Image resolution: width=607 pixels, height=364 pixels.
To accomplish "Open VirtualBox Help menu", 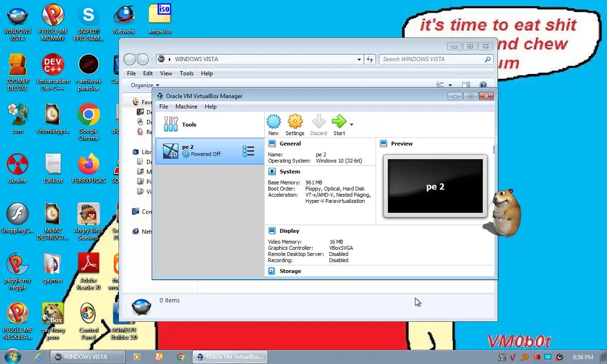I will tap(211, 107).
